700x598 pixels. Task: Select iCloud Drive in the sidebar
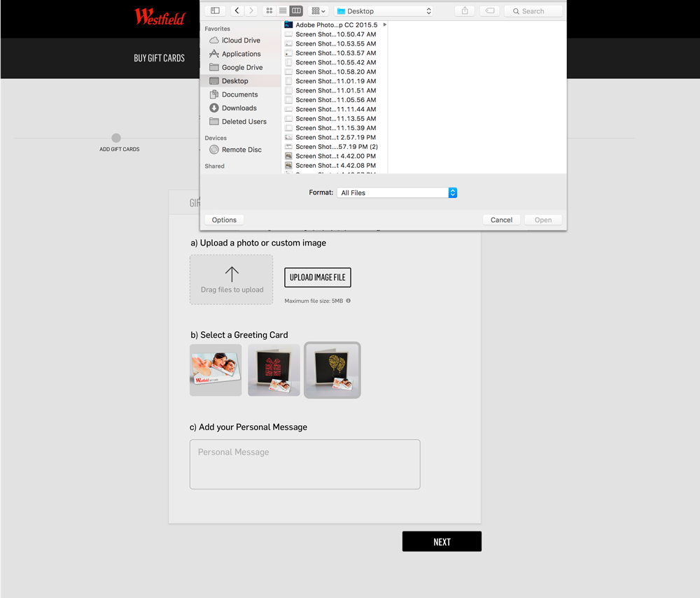(x=241, y=40)
